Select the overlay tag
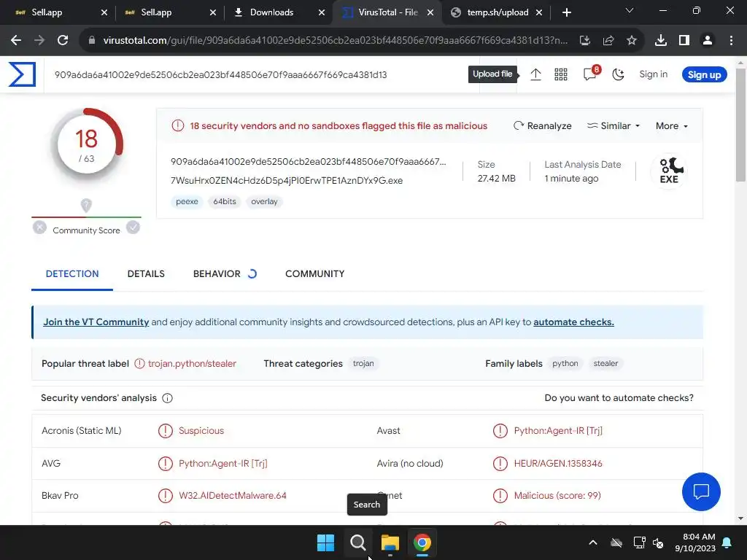 coord(264,201)
